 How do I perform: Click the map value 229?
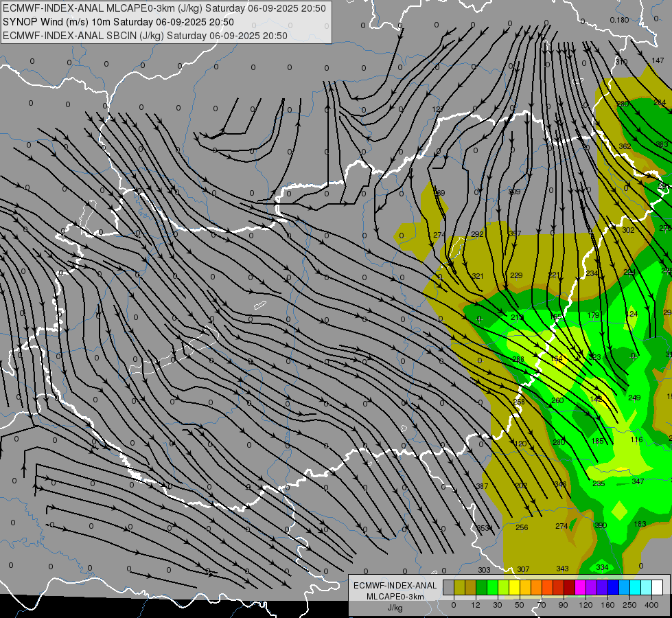(516, 275)
